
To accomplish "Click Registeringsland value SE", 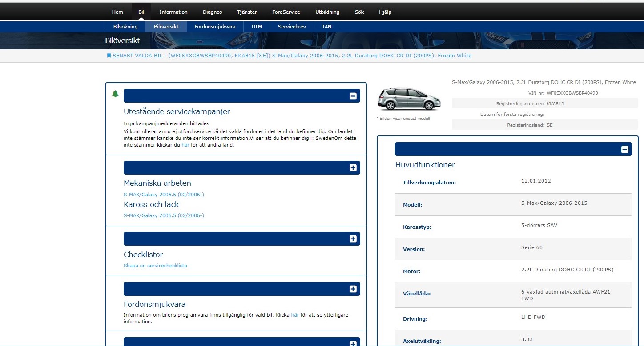I will pyautogui.click(x=550, y=125).
